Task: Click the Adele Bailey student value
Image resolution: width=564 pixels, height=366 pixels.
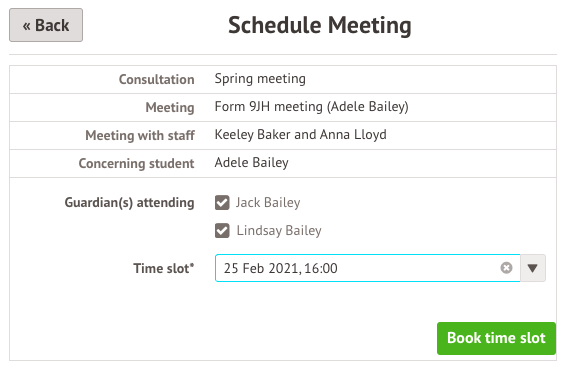Action: pyautogui.click(x=251, y=163)
